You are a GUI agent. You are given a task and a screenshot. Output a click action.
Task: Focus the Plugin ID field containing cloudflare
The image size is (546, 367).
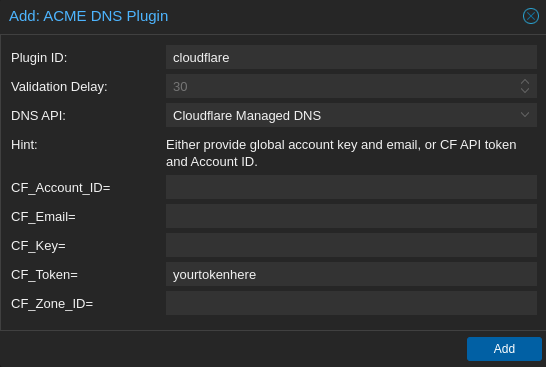click(351, 57)
